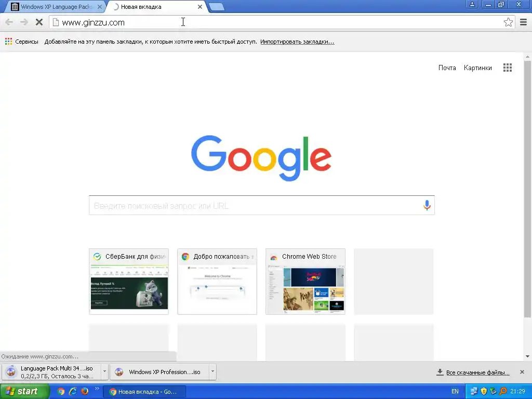Click the Language Pack Multi iso download item

point(52,372)
